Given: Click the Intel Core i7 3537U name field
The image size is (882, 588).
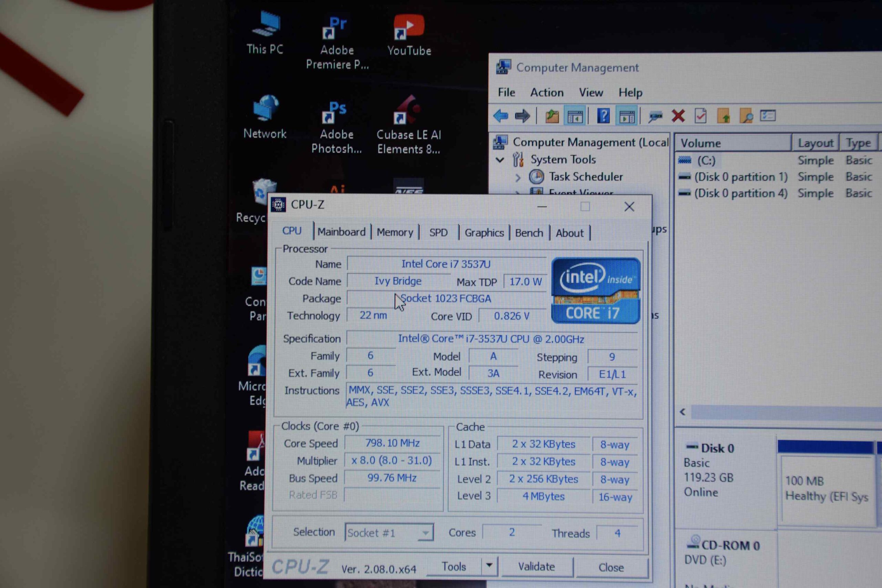Looking at the screenshot, I should [x=446, y=264].
